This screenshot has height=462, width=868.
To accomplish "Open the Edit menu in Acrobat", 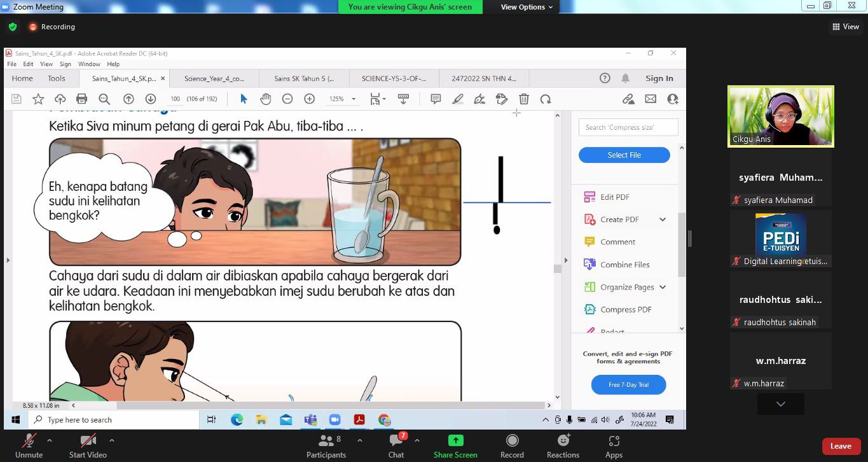I will click(29, 64).
